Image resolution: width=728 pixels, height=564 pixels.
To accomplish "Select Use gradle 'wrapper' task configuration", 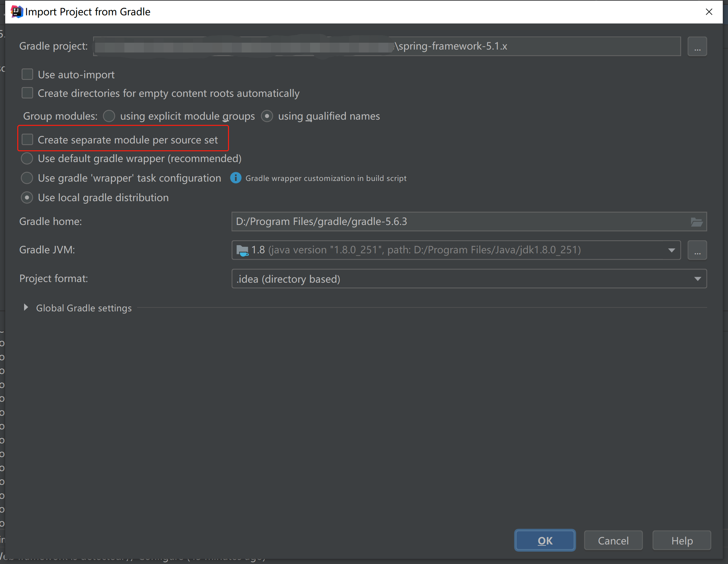I will [27, 178].
